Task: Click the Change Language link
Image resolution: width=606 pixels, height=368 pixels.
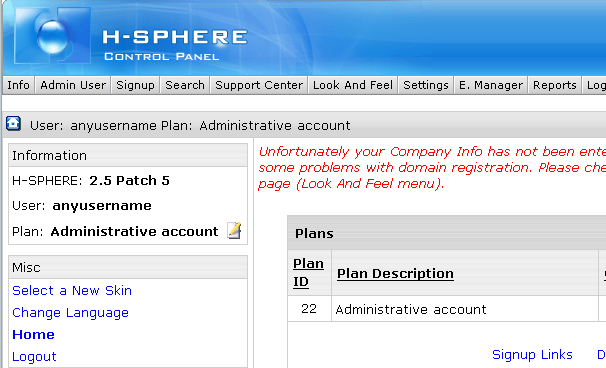Action: [x=70, y=313]
